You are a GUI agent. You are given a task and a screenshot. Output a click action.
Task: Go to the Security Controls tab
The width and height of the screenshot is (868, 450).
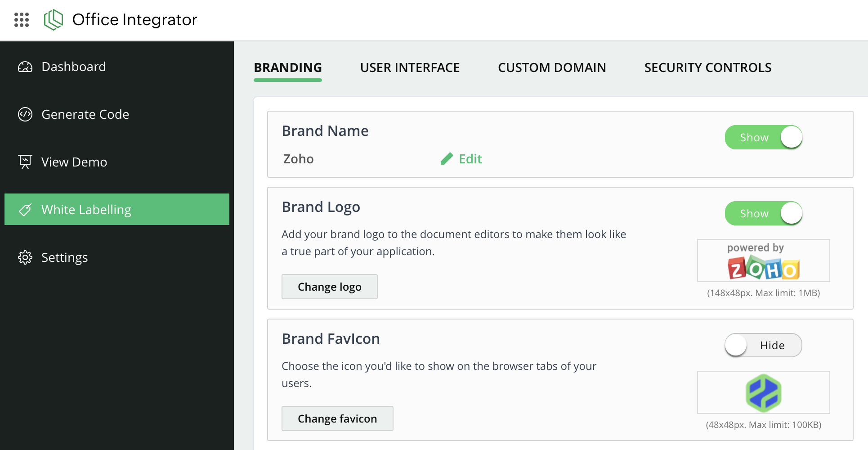[x=707, y=67]
